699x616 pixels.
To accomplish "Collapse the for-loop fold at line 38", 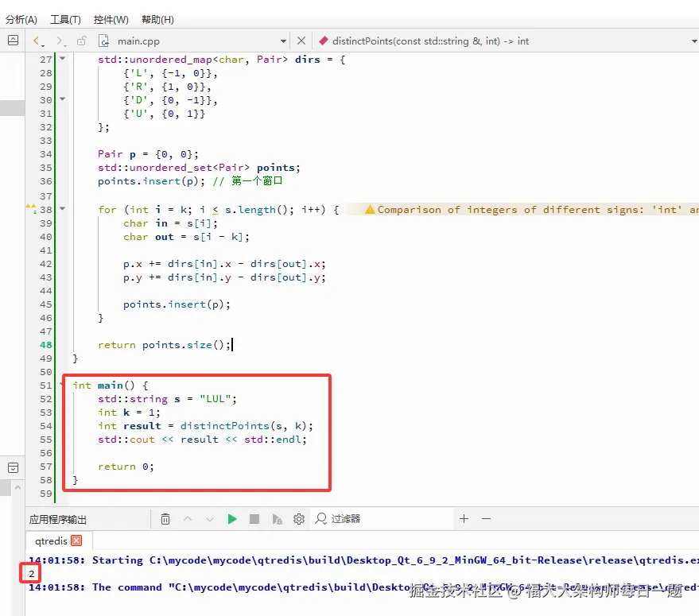I will (x=62, y=208).
